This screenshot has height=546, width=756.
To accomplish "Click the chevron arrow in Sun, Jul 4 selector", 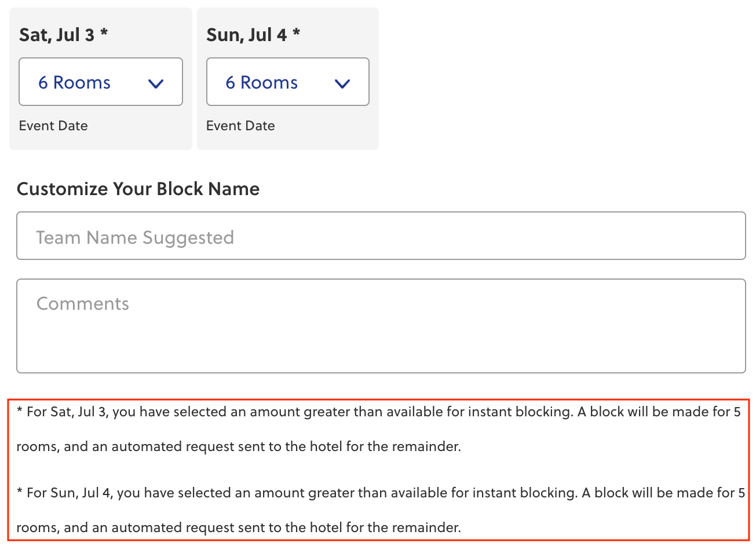I will click(x=342, y=83).
